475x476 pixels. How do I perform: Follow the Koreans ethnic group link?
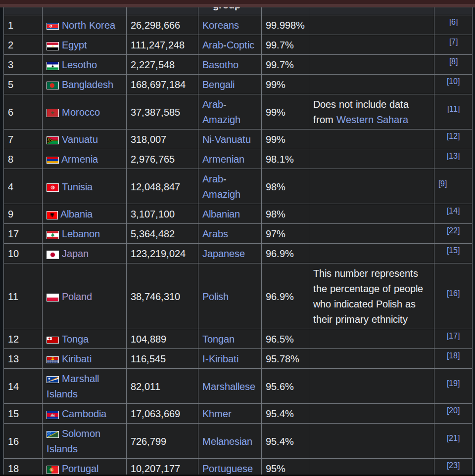(x=221, y=25)
